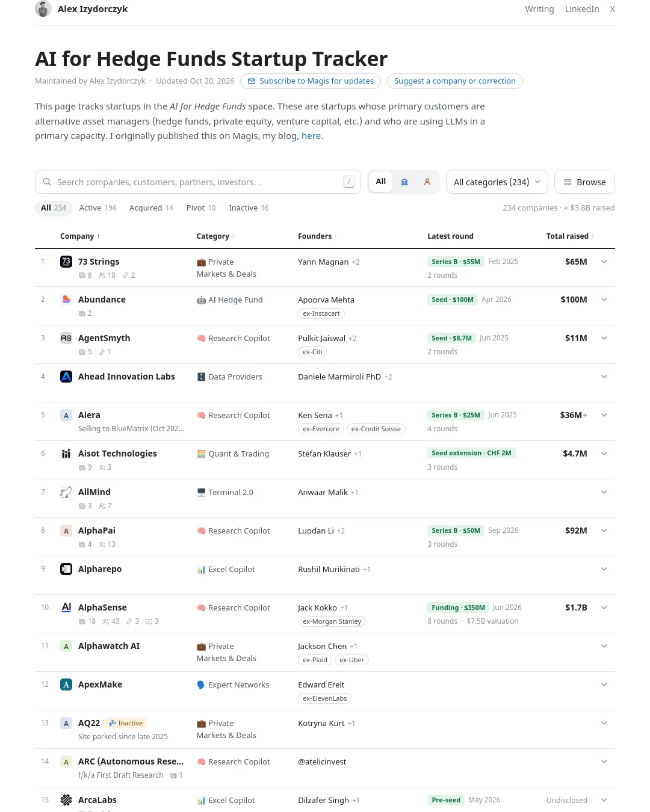Viewport: 650px width, 812px height.
Task: Switch to the person view toggle
Action: [427, 182]
